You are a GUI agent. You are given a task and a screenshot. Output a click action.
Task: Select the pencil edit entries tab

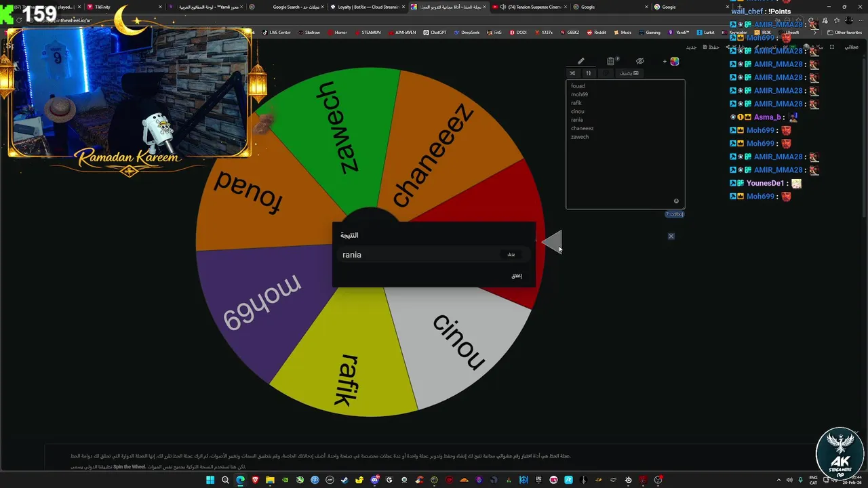581,61
